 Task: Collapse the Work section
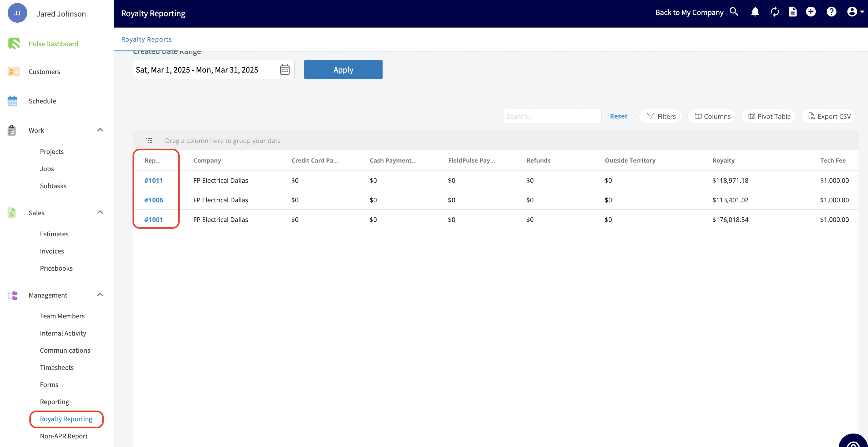pyautogui.click(x=100, y=130)
